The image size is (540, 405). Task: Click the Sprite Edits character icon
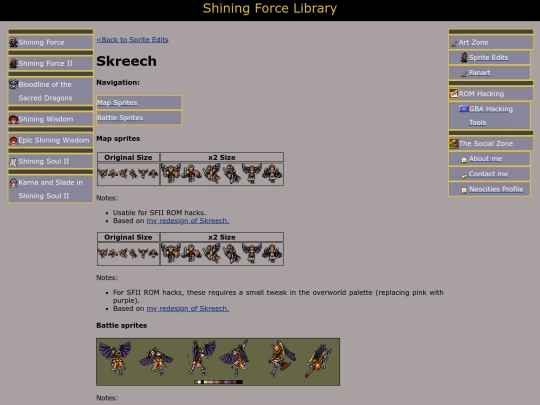(x=464, y=57)
